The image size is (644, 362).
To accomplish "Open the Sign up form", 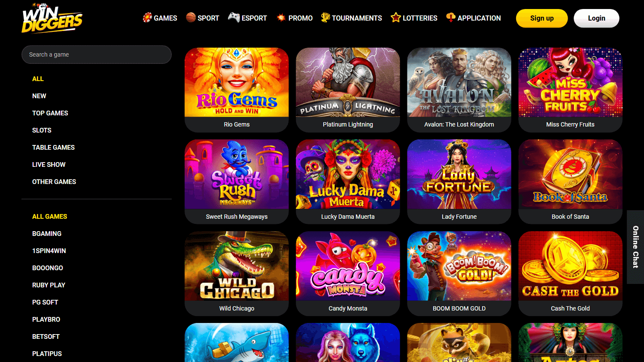I will tap(542, 18).
